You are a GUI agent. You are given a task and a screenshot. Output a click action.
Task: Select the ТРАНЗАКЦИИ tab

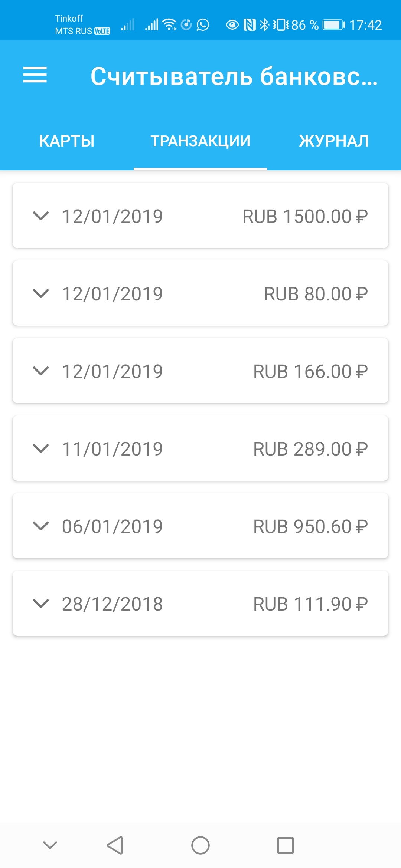[200, 141]
